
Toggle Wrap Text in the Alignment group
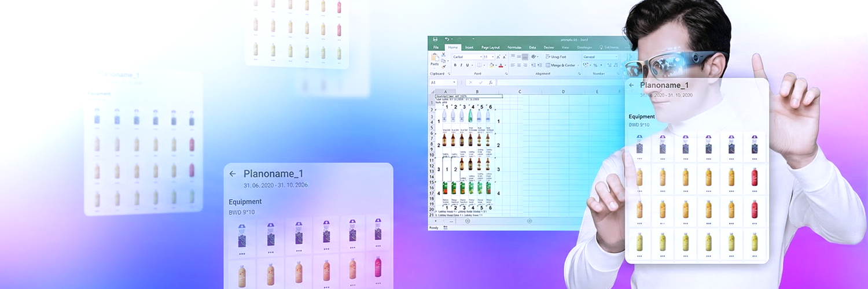coord(556,57)
